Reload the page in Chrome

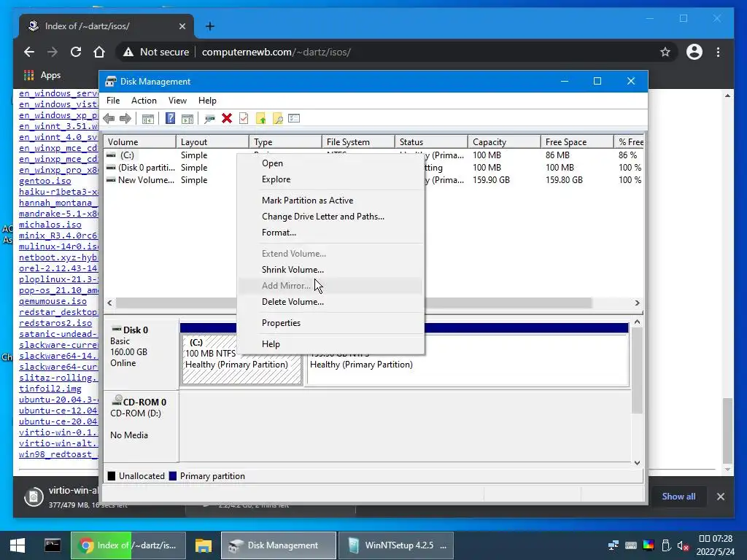coord(76,52)
